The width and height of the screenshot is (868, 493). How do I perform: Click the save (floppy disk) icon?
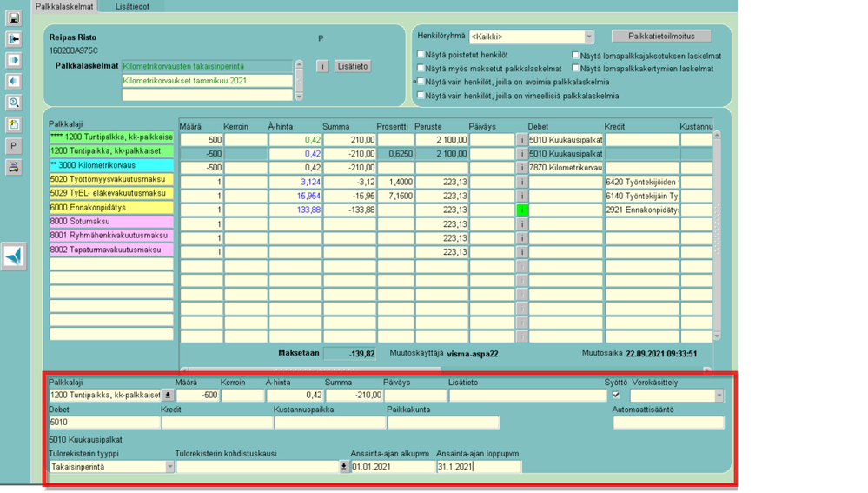[x=14, y=17]
